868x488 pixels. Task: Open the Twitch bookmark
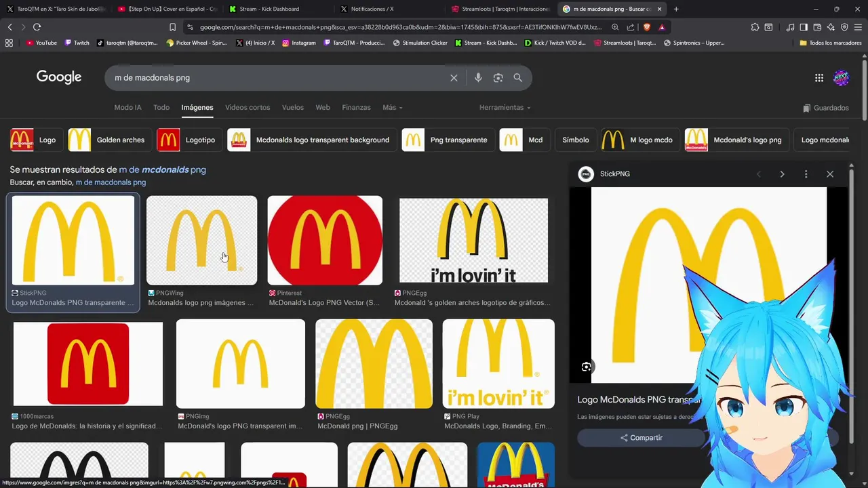pos(77,43)
